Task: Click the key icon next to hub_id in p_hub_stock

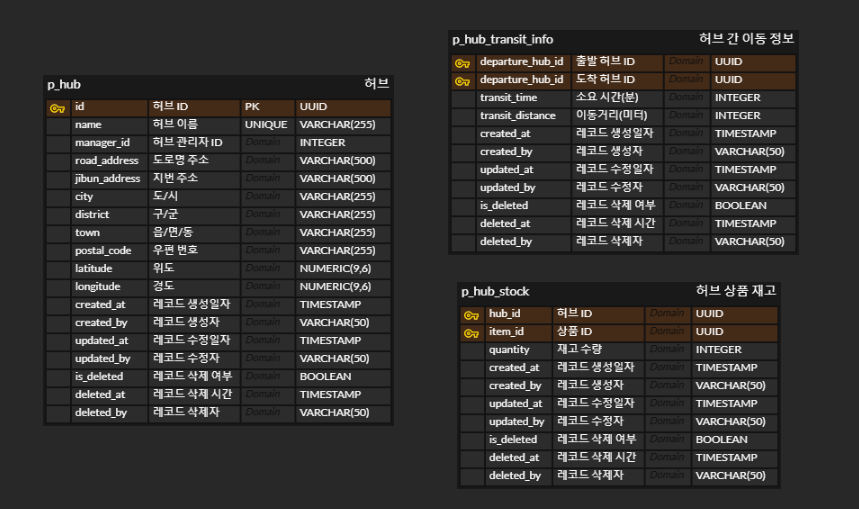Action: pyautogui.click(x=471, y=315)
